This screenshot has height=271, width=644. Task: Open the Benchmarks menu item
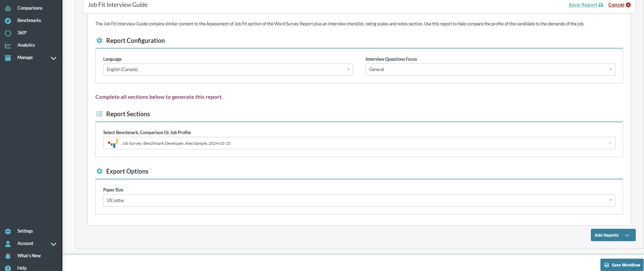(x=29, y=21)
